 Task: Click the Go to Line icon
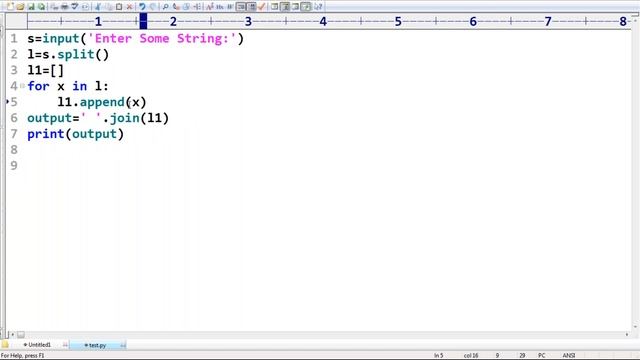197,7
